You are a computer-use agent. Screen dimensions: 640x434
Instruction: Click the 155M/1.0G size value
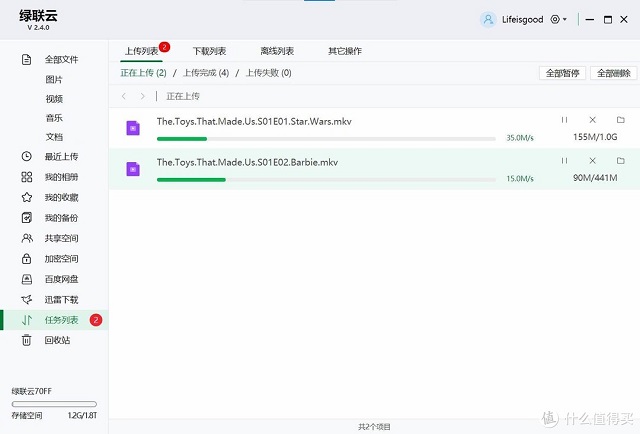click(x=595, y=137)
